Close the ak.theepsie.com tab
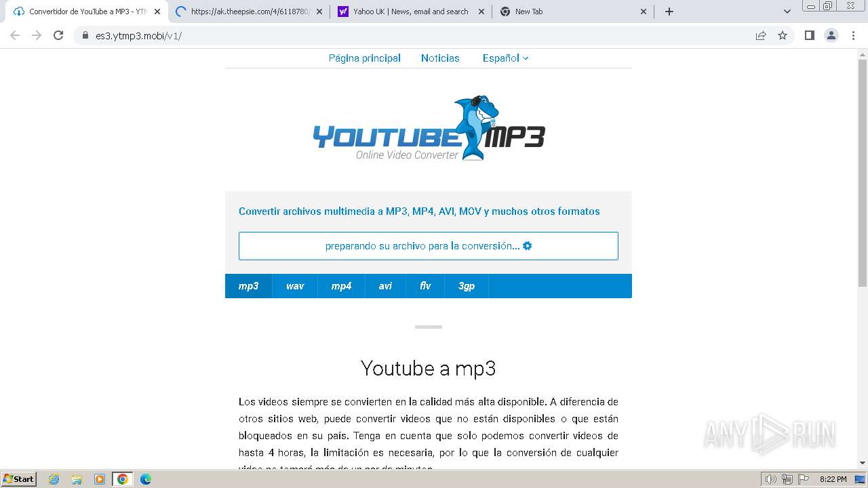This screenshot has width=868, height=488. pos(319,12)
